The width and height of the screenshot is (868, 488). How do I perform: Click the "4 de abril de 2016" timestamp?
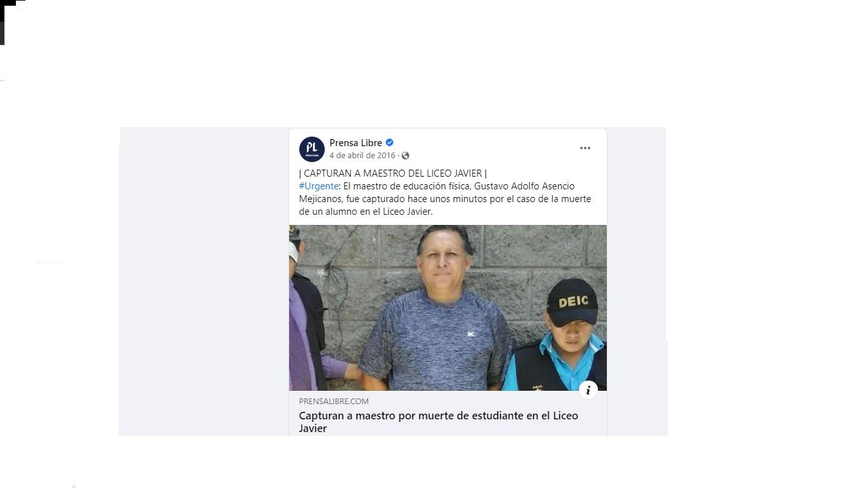point(362,156)
